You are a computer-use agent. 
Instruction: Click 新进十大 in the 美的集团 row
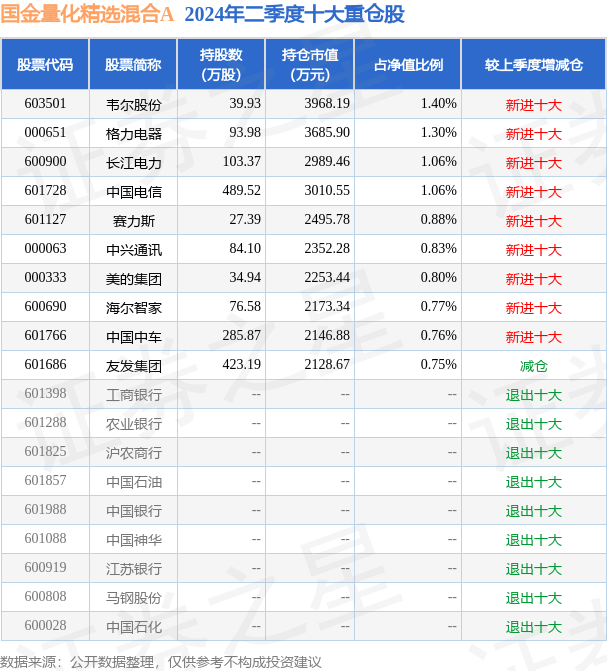tap(533, 279)
